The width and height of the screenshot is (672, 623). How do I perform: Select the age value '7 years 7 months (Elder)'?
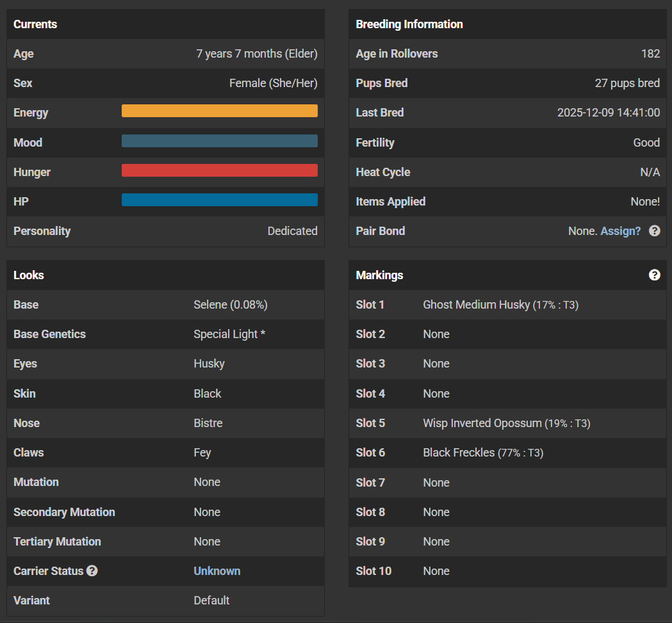tap(257, 54)
